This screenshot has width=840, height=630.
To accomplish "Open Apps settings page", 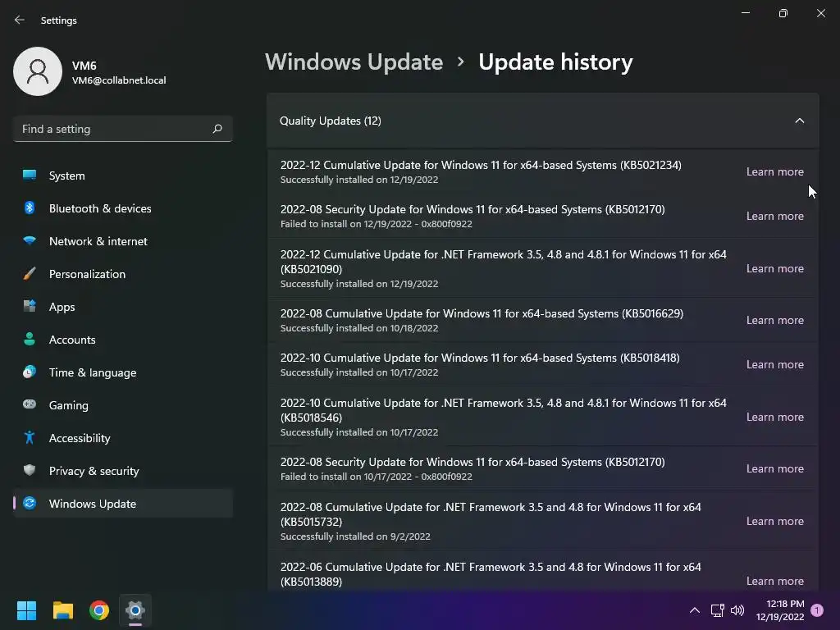I will click(x=123, y=307).
